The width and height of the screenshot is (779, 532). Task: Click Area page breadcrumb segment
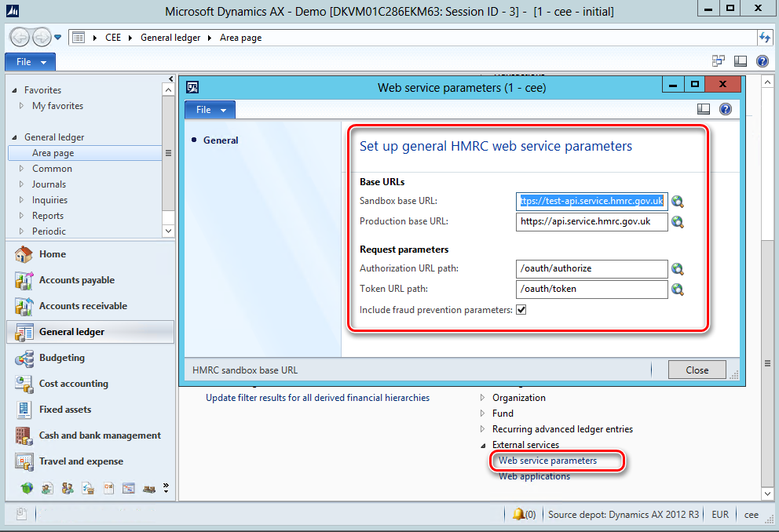point(240,38)
